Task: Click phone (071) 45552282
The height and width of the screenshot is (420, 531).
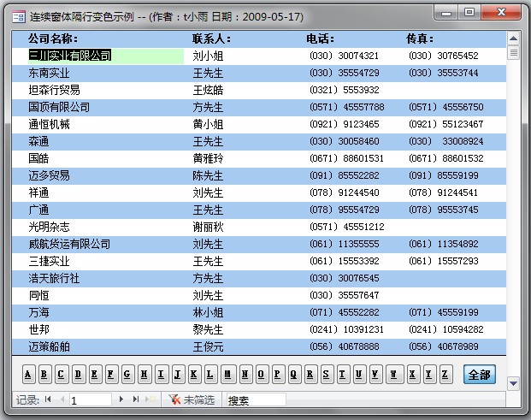Action: coord(345,312)
